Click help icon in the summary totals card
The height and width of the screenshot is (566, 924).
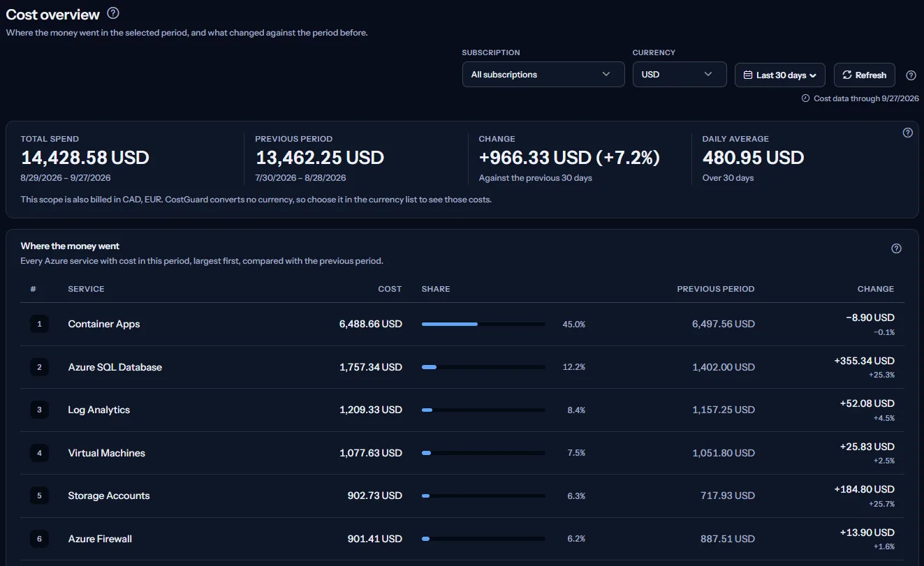(908, 133)
